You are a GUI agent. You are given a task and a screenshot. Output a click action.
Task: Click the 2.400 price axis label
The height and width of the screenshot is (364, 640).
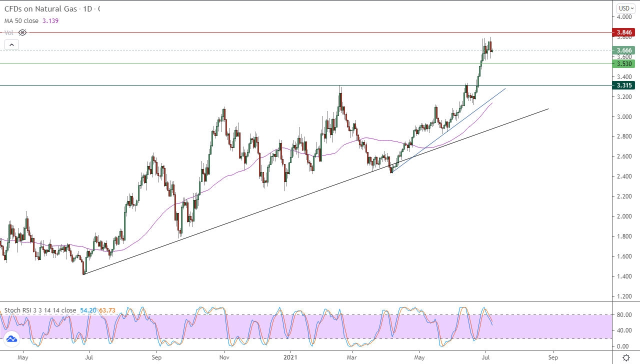tap(624, 176)
